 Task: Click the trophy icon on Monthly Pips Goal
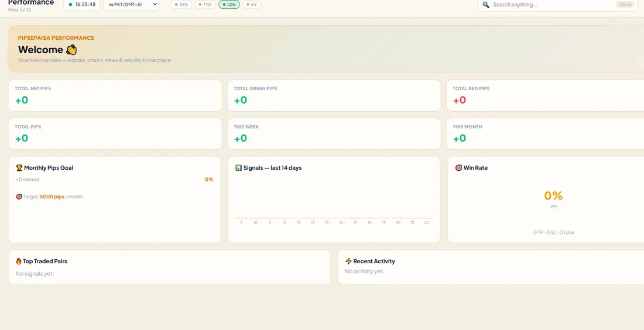point(19,167)
